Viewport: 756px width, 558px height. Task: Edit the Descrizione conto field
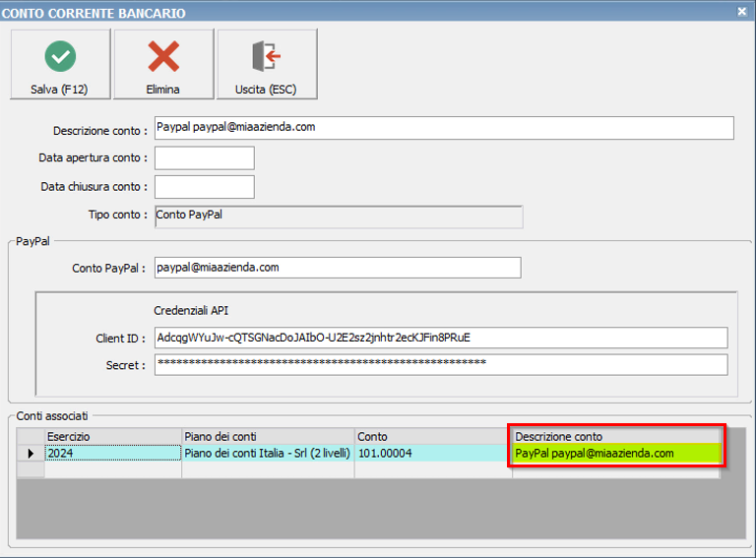tap(444, 128)
